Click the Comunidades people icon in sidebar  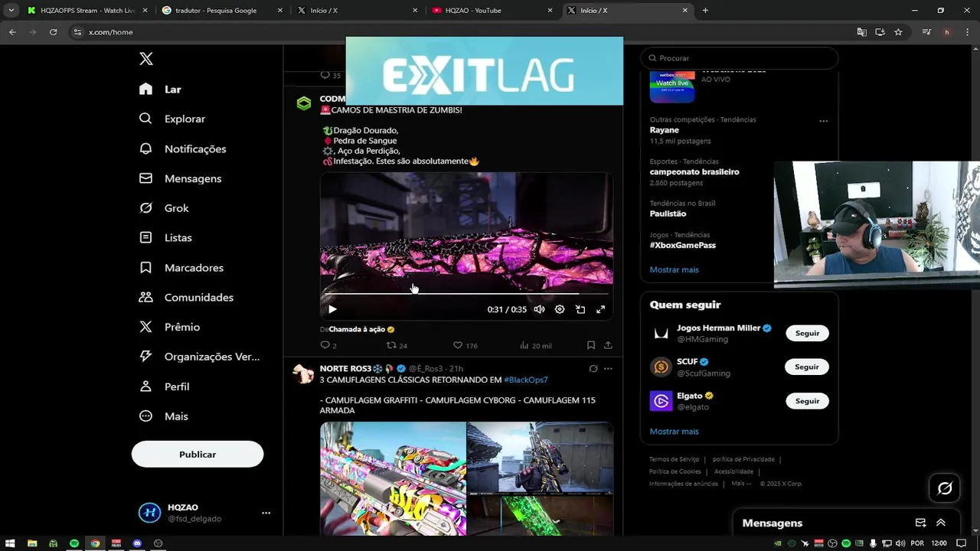pos(145,297)
